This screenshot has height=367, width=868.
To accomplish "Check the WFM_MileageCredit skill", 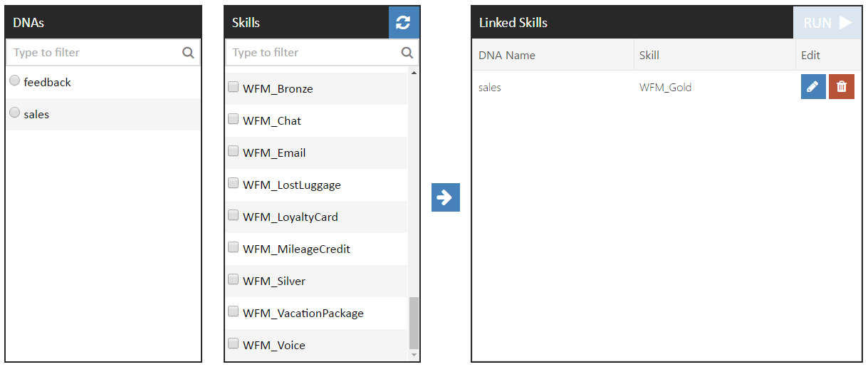I will [x=233, y=247].
